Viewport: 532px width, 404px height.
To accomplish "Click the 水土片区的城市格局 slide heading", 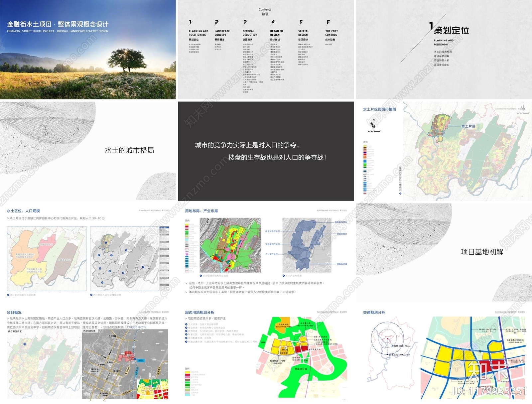I will click(x=379, y=109).
